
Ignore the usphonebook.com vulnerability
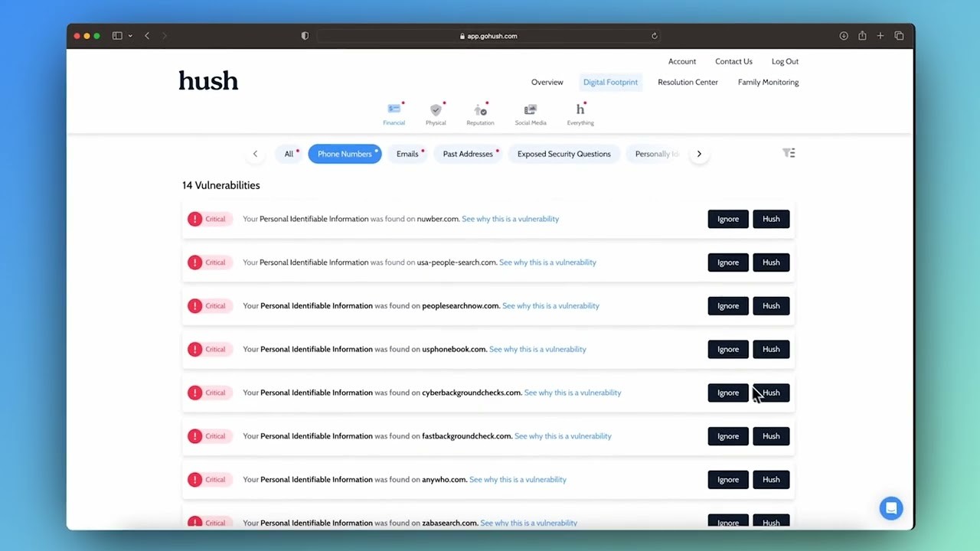coord(728,349)
